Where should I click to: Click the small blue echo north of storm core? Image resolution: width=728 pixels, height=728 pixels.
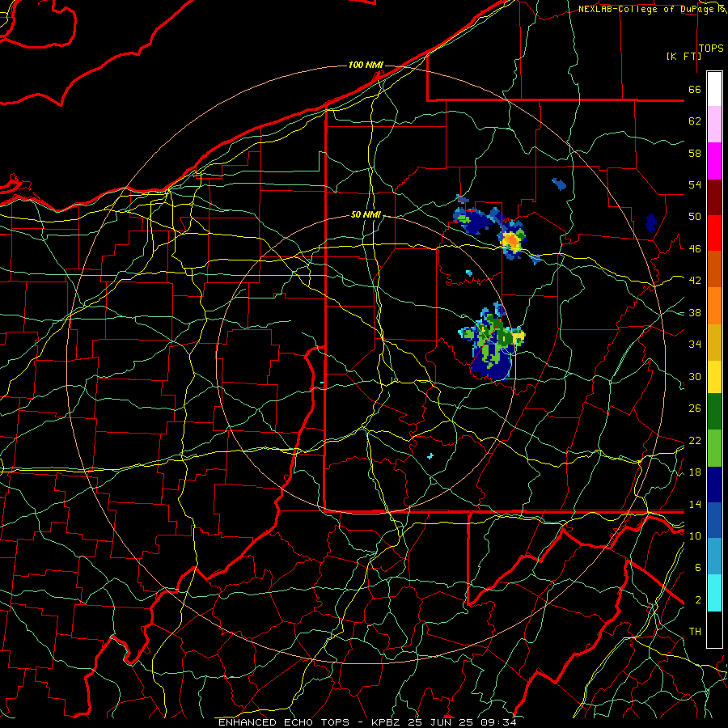click(x=559, y=184)
